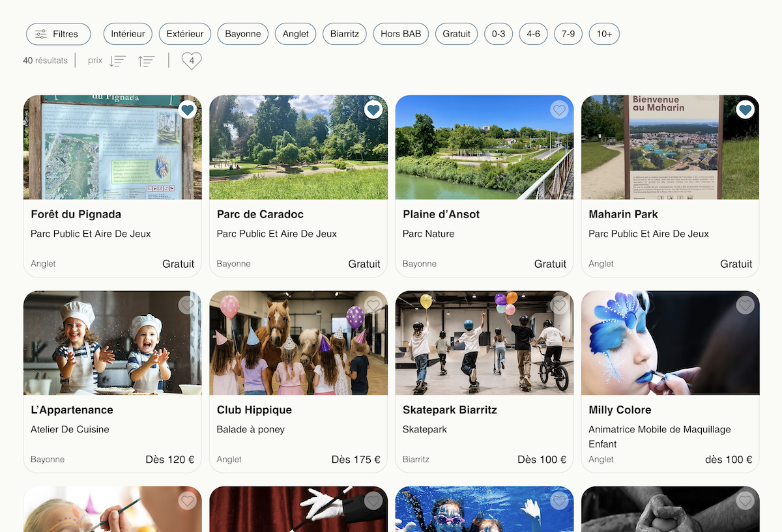782x532 pixels.
Task: Open the Maharin Park title
Action: point(623,214)
